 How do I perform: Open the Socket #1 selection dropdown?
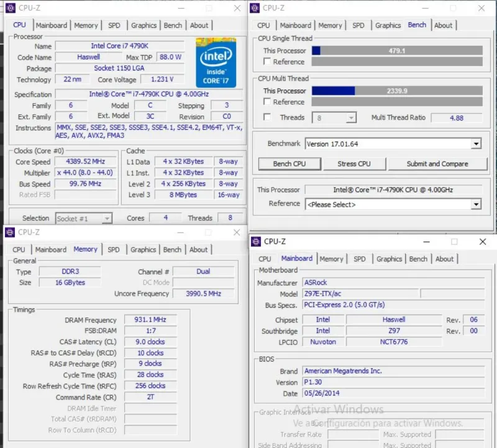click(x=84, y=219)
